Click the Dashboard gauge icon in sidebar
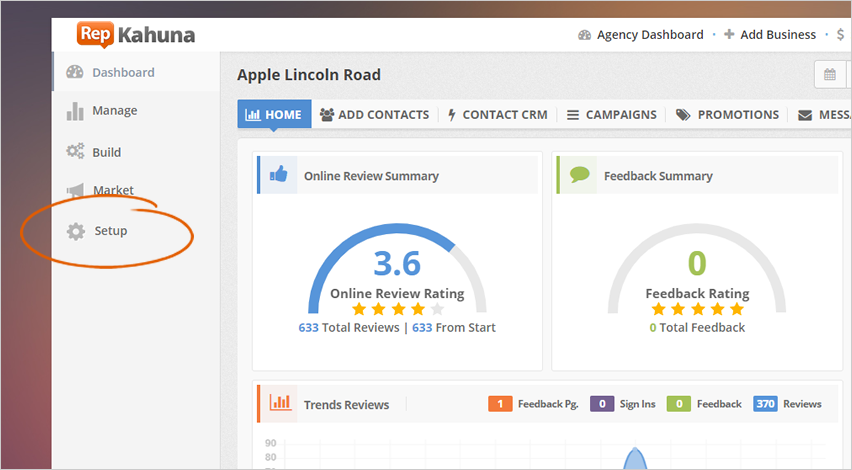 click(75, 72)
